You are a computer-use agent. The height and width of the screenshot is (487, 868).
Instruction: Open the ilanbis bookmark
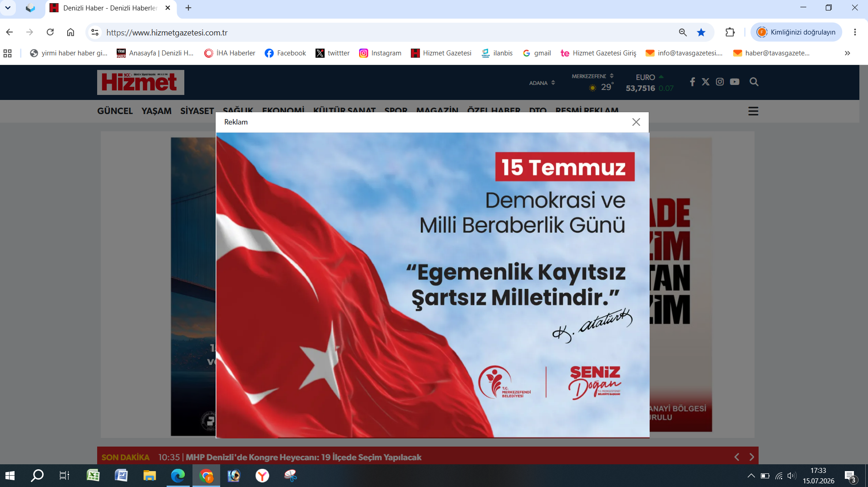497,53
